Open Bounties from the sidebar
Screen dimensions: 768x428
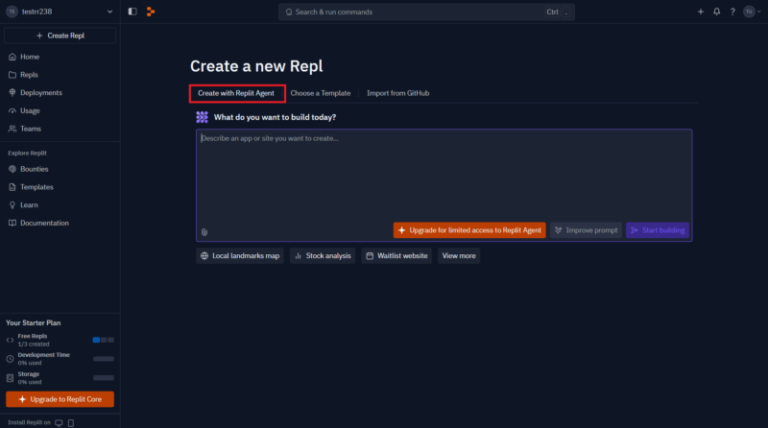(34, 169)
